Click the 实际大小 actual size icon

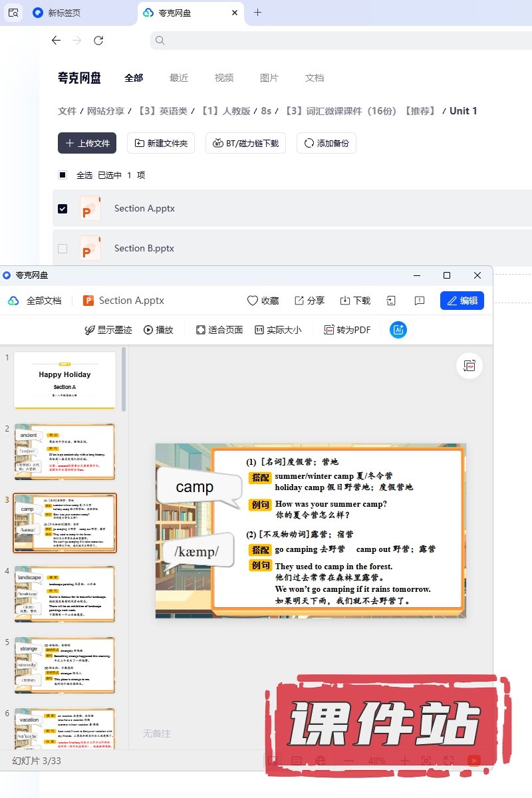(259, 330)
